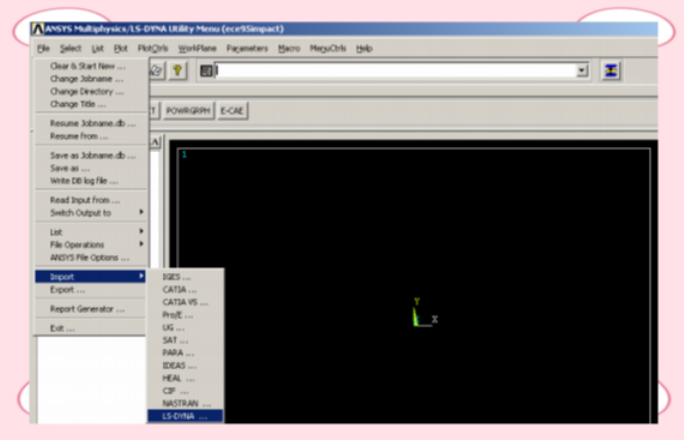Screen dimensions: 684x440
Task: Click the XY coordinate triad in viewport
Action: (424, 313)
